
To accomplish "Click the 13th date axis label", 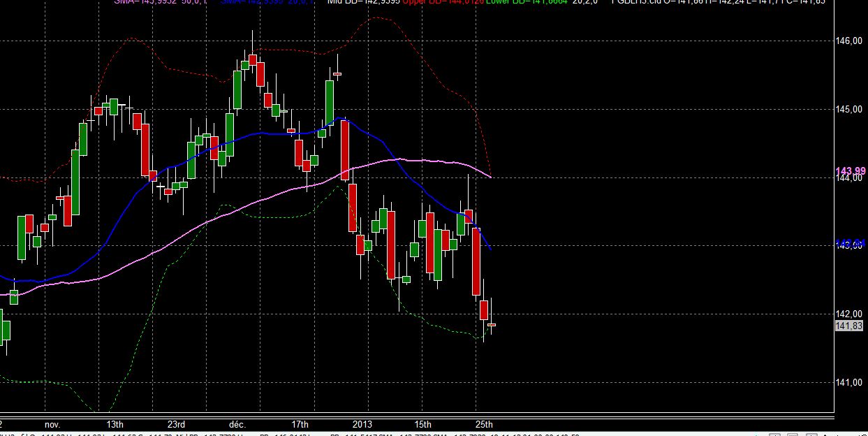I will 115,424.
